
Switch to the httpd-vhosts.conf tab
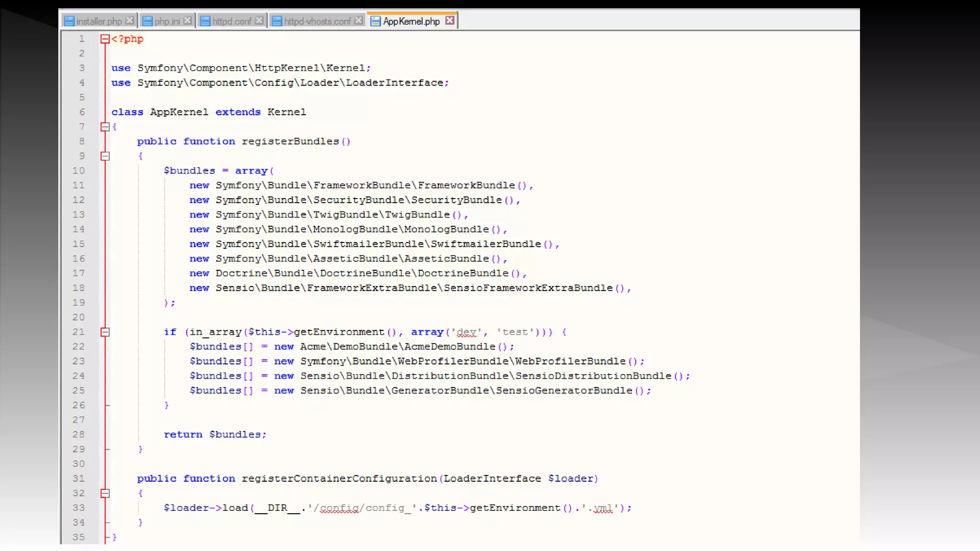pyautogui.click(x=317, y=21)
